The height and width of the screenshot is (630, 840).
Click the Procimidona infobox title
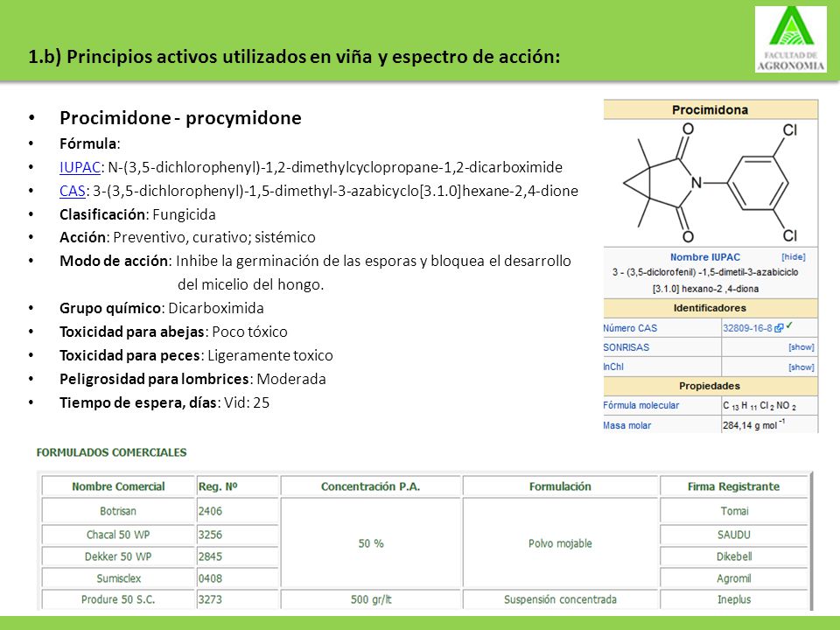[710, 110]
